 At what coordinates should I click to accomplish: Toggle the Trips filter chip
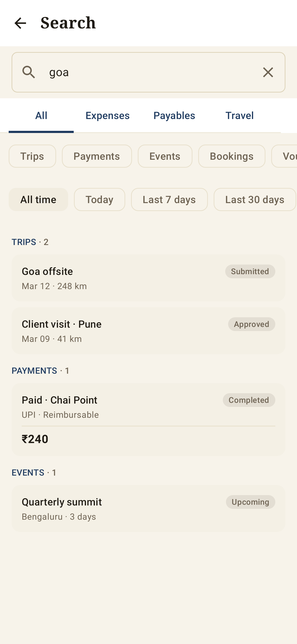[x=32, y=156]
